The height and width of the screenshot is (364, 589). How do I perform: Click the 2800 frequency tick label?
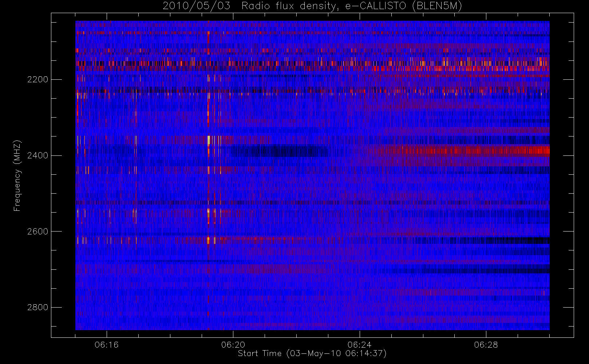[37, 307]
